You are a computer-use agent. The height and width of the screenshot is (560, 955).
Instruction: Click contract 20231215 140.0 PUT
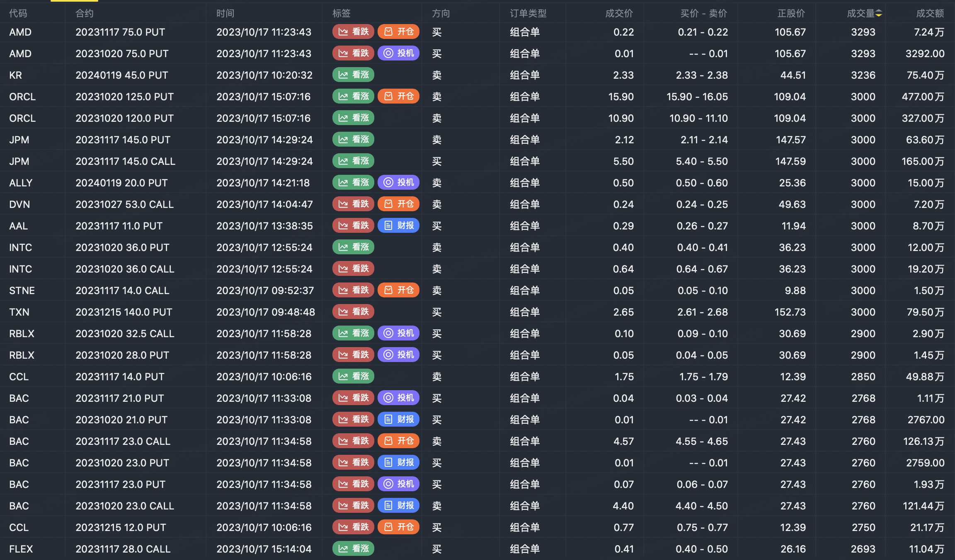[x=124, y=312]
